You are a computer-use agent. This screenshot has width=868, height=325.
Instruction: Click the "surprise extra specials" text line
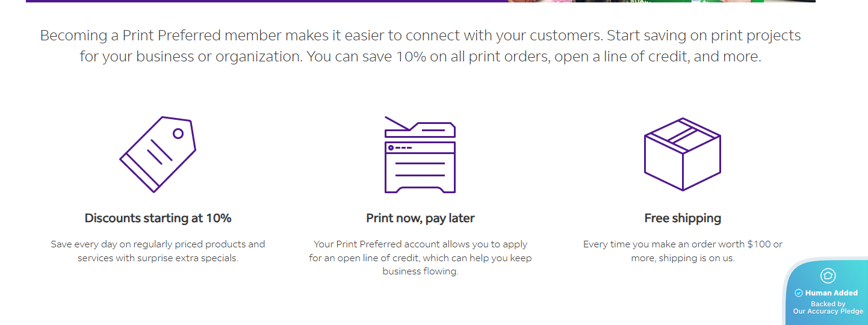coord(158,258)
